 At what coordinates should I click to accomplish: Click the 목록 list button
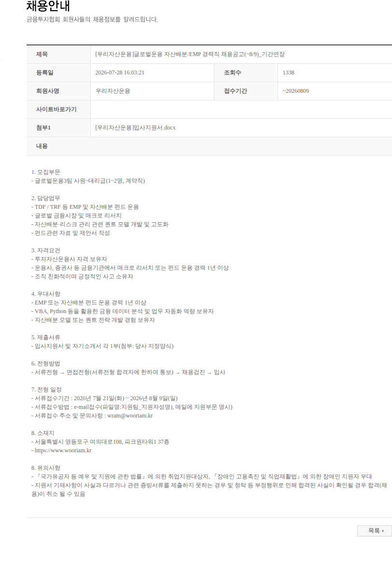[375, 531]
